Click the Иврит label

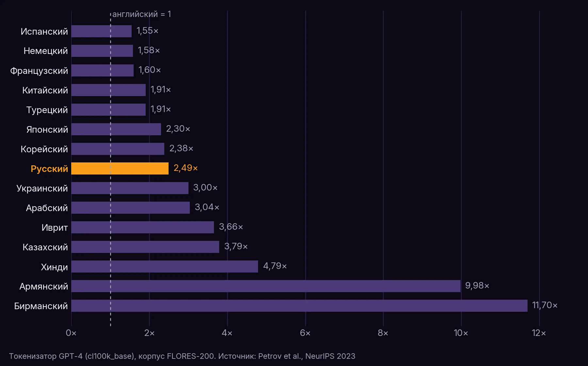(x=55, y=227)
